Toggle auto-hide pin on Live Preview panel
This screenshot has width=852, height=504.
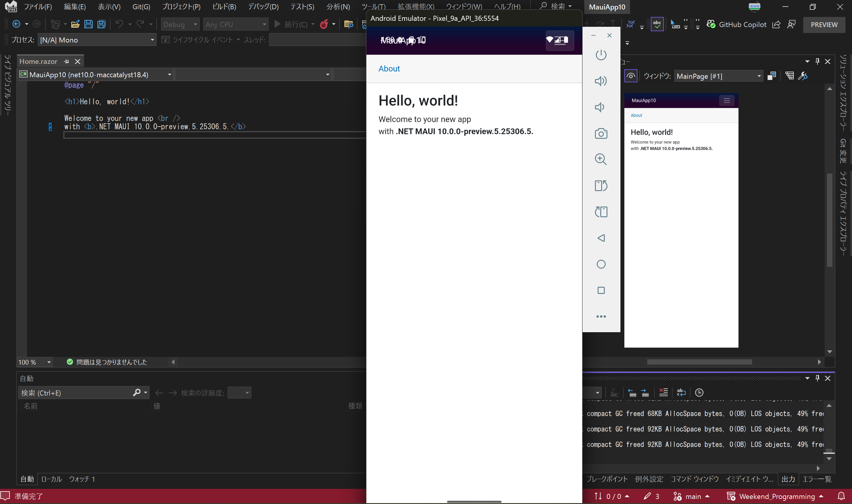(817, 62)
